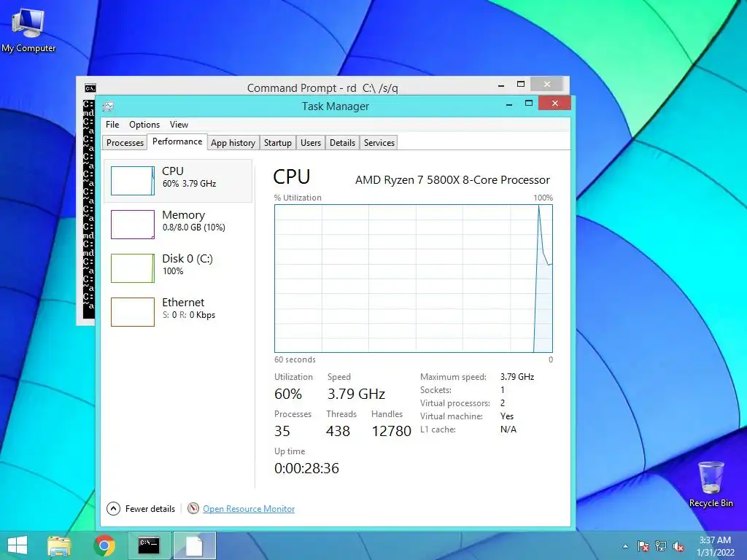
Task: Open the File menu
Action: pyautogui.click(x=112, y=124)
